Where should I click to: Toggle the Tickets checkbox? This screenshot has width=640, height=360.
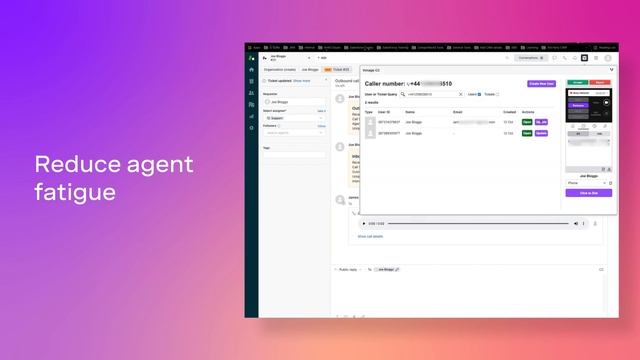[x=498, y=94]
